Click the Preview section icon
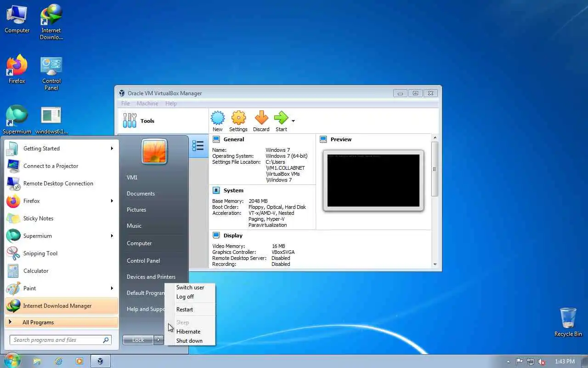The width and height of the screenshot is (588, 368). pos(323,139)
